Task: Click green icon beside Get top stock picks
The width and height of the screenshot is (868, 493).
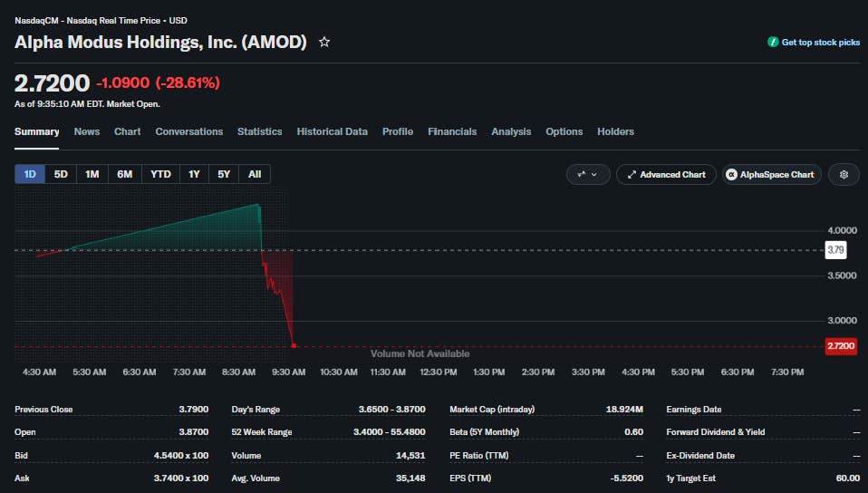Action: (x=773, y=42)
